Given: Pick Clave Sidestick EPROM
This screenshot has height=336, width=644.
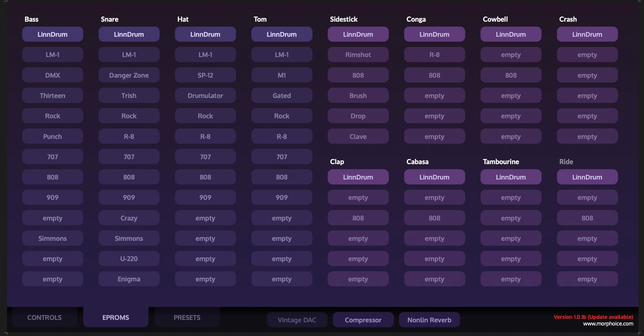Looking at the screenshot, I should (358, 136).
